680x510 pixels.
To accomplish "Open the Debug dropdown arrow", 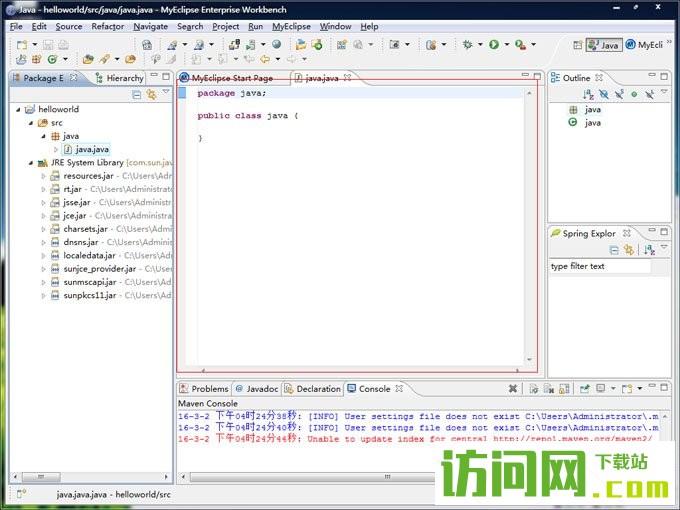I will (480, 44).
